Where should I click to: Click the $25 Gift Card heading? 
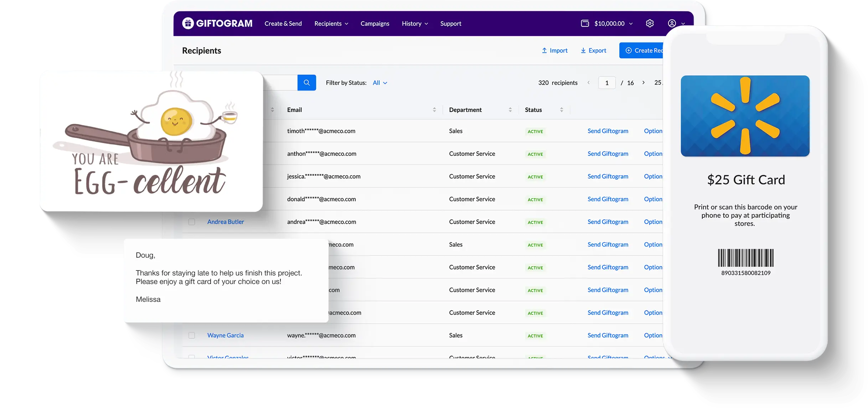point(746,180)
